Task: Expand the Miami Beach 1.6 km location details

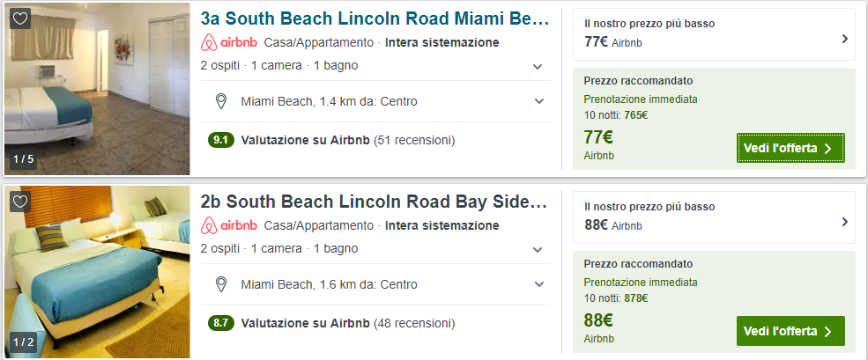Action: 538,285
